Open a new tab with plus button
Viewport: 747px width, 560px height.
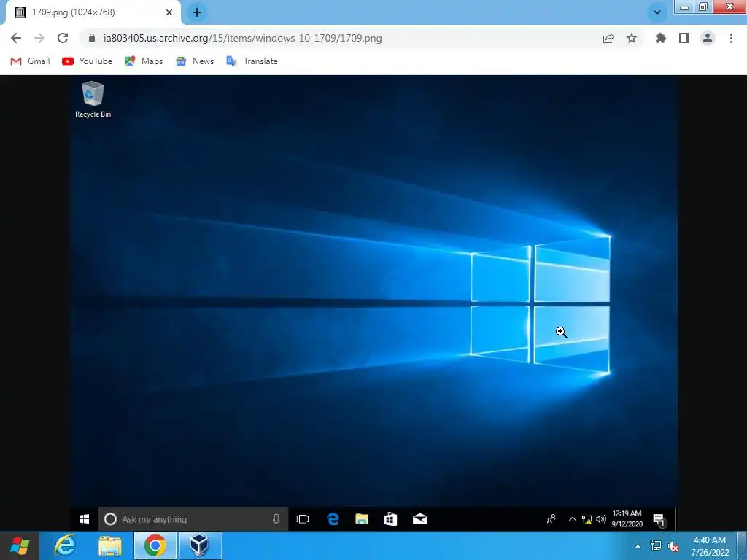(197, 12)
